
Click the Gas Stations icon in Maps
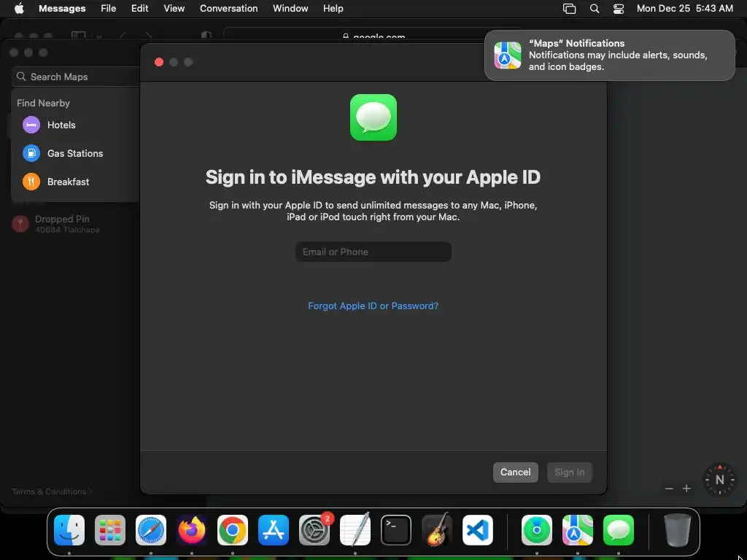coord(31,153)
